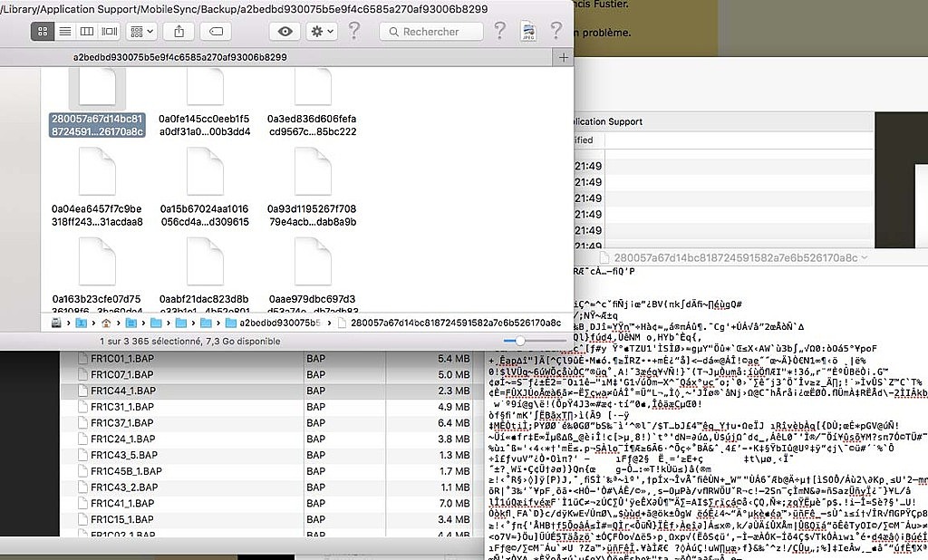Open the title dropdown of the 280057a67d14bc81... document window

[865, 257]
